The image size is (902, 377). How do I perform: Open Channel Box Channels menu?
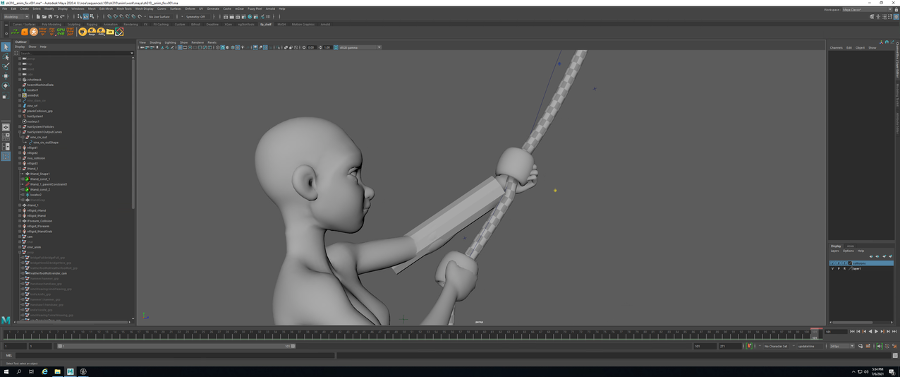pyautogui.click(x=836, y=47)
